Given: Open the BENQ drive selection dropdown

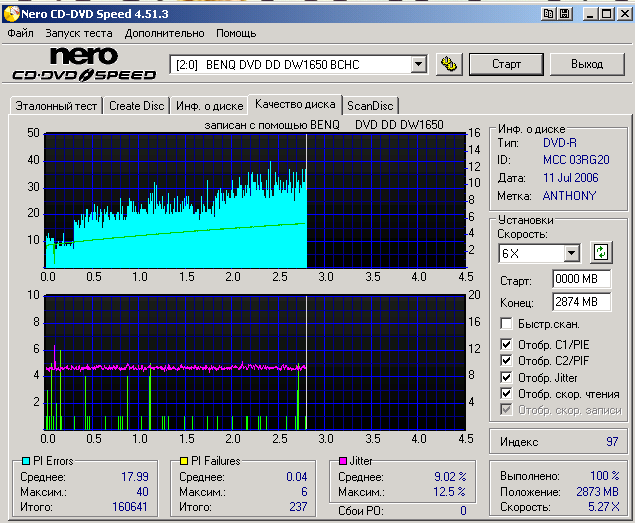Looking at the screenshot, I should coord(419,65).
